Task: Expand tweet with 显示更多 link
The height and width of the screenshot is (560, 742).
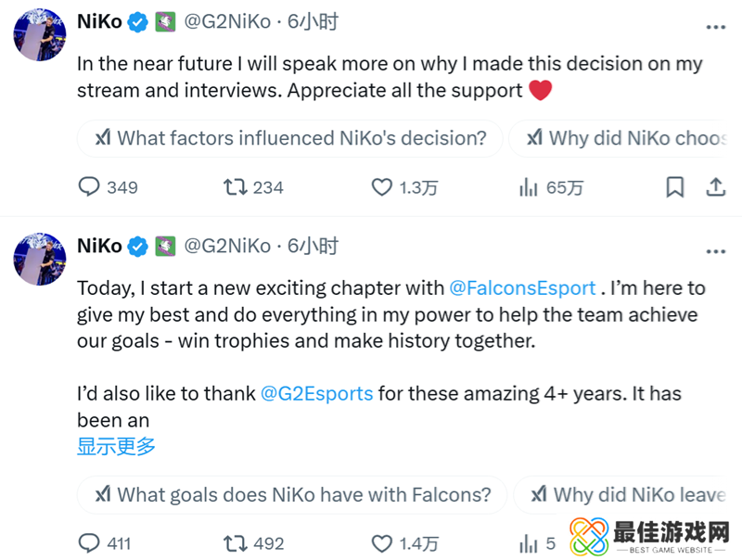Action: (x=116, y=446)
